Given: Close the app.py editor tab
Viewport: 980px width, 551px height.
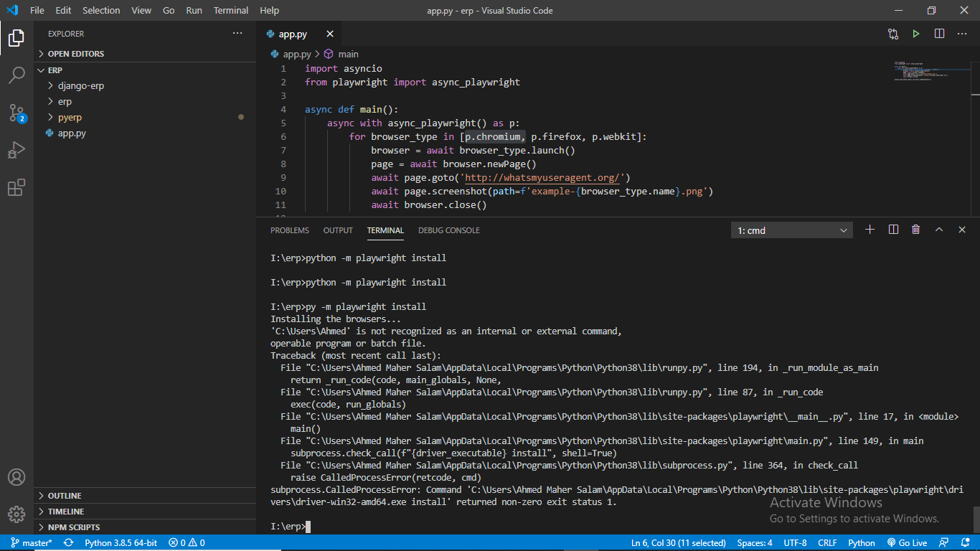Looking at the screenshot, I should (330, 34).
